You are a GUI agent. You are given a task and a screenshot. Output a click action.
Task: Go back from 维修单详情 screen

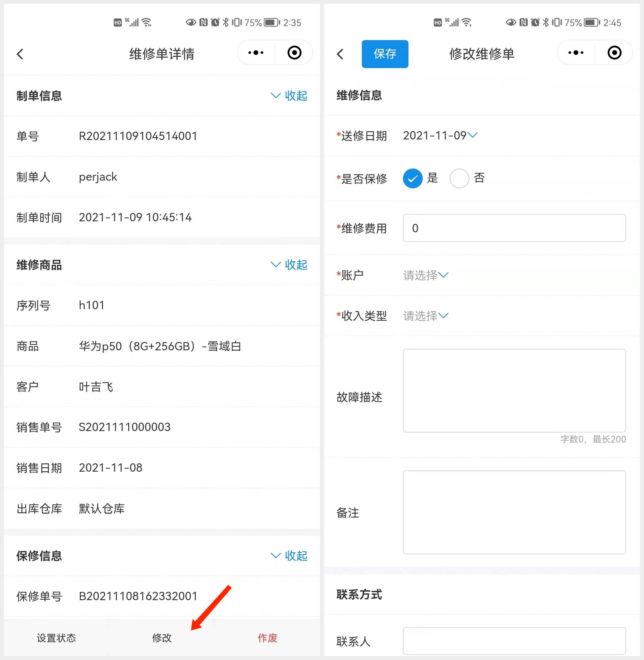click(x=20, y=54)
